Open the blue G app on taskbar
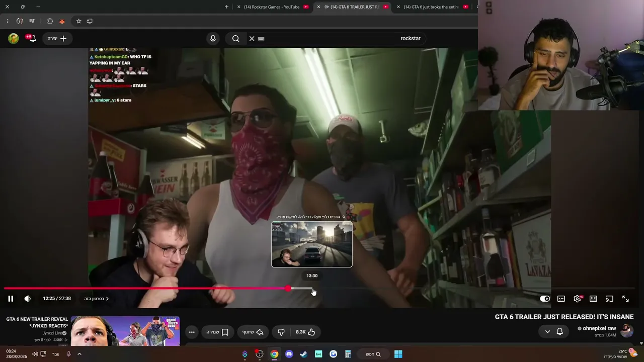644x362 pixels. coord(333,354)
